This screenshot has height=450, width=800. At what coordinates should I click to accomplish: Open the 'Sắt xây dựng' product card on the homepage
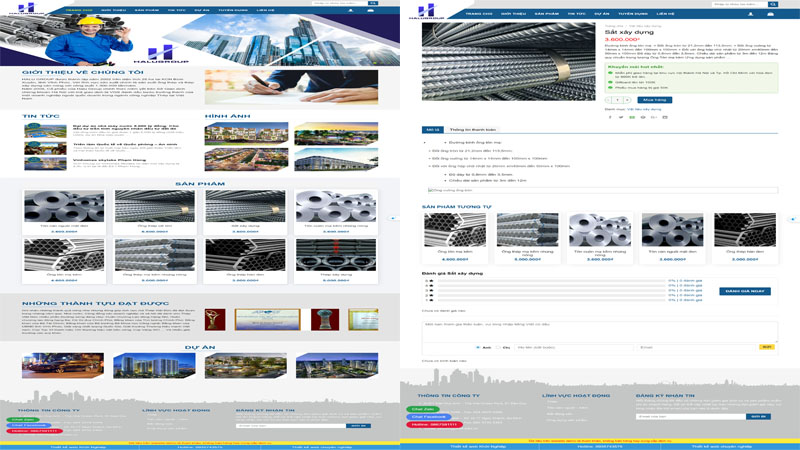[245, 212]
